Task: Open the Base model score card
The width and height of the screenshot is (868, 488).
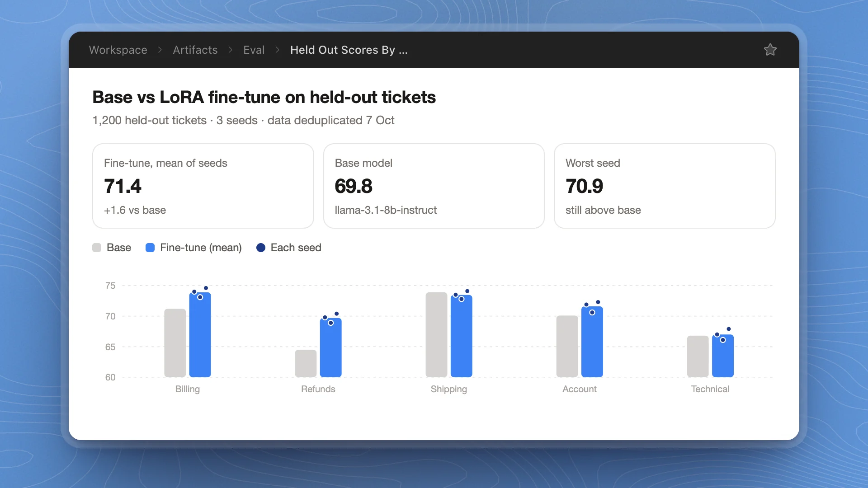Action: 434,186
